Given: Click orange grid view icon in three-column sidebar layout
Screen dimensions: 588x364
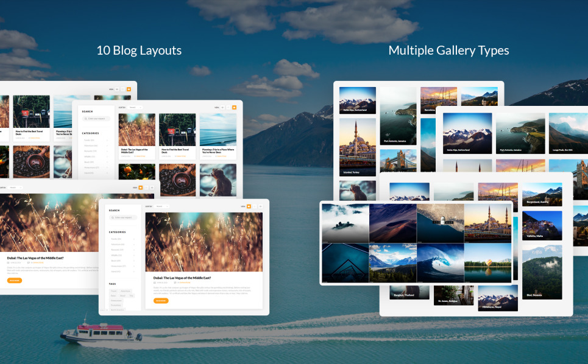Looking at the screenshot, I should [x=233, y=107].
